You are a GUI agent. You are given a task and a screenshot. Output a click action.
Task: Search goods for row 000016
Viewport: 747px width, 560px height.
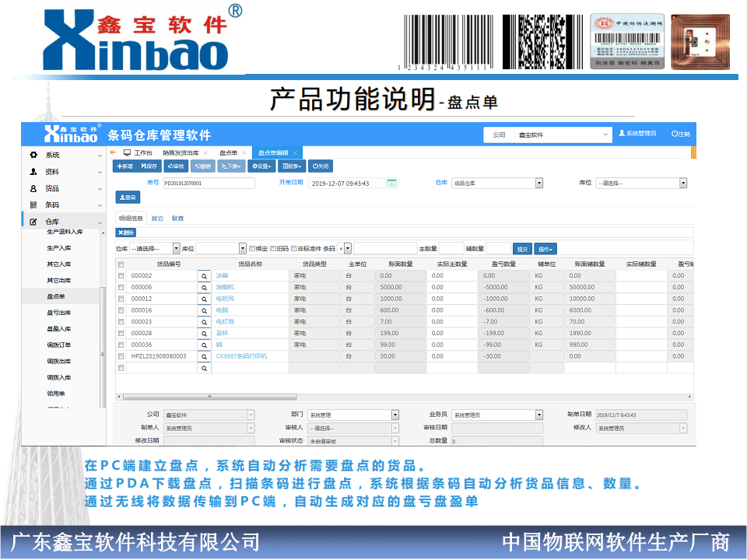[204, 310]
